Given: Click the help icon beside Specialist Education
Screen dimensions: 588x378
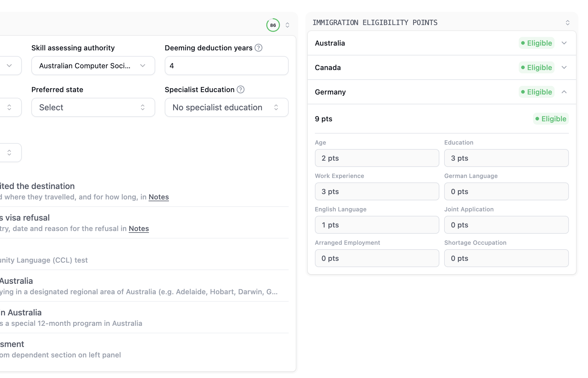Looking at the screenshot, I should (x=241, y=89).
